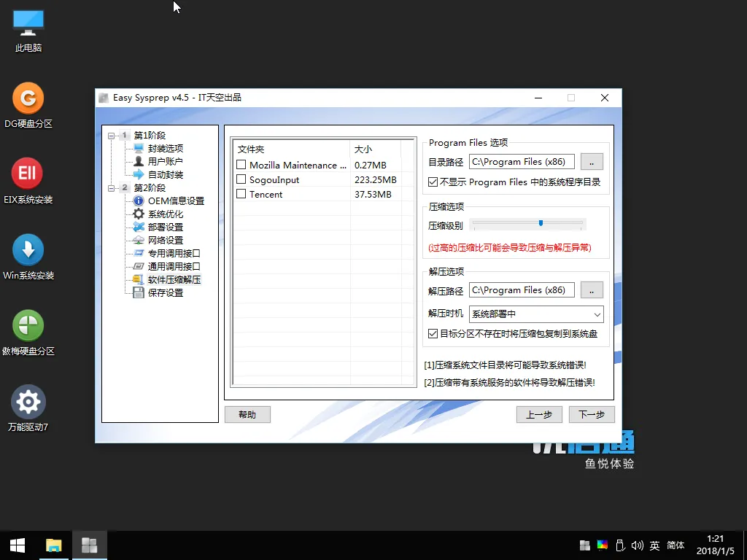747x560 pixels.
Task: Click the 下一步 button
Action: 592,414
